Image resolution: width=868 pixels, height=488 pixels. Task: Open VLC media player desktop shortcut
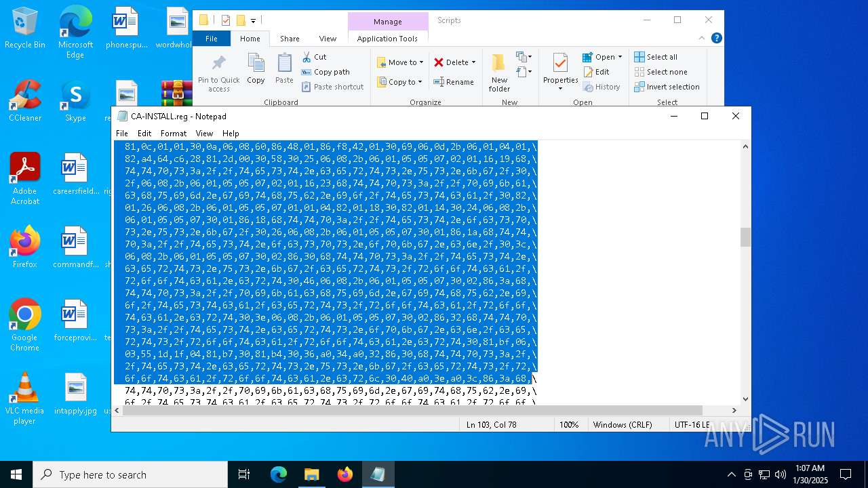tap(25, 398)
